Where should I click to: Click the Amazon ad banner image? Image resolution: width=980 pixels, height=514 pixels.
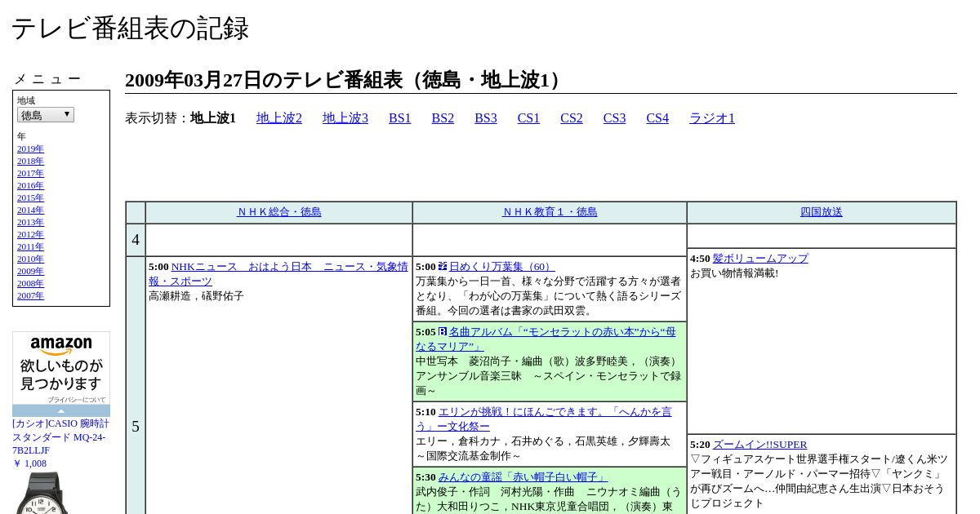click(61, 368)
